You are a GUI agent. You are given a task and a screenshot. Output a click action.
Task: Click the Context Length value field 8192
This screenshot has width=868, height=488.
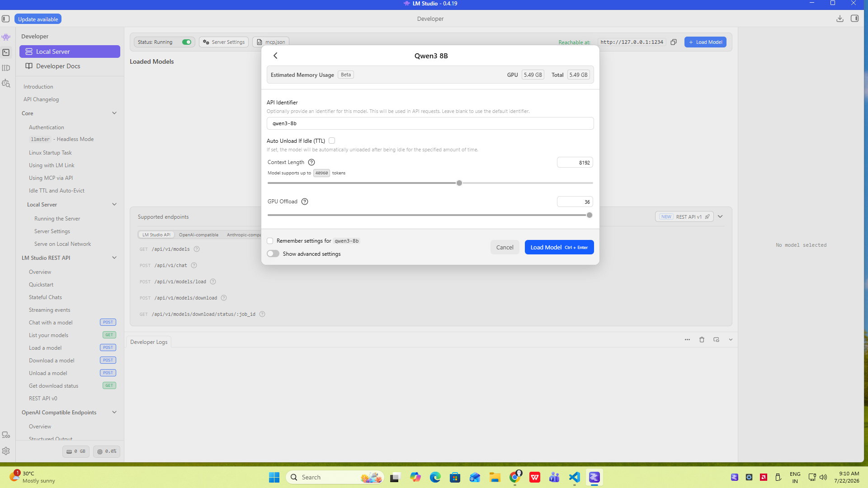[575, 163]
